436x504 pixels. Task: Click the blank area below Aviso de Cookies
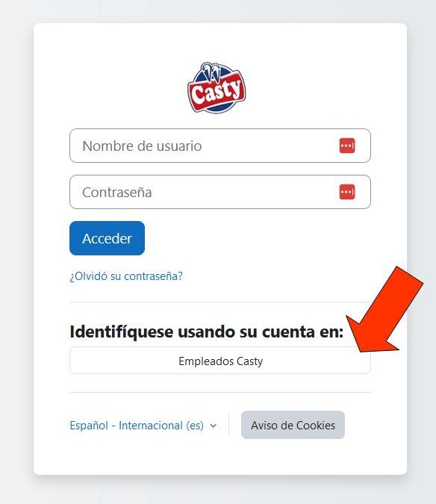tap(293, 456)
